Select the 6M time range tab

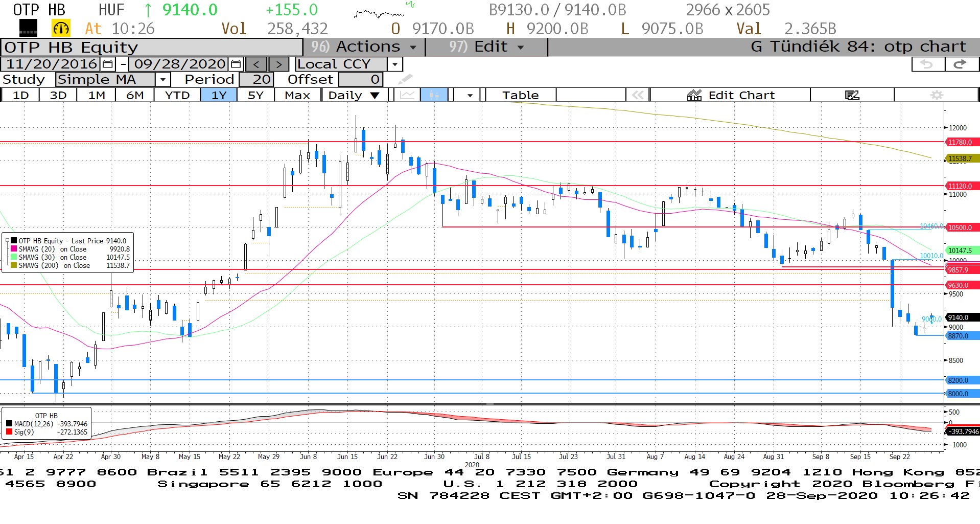[135, 95]
